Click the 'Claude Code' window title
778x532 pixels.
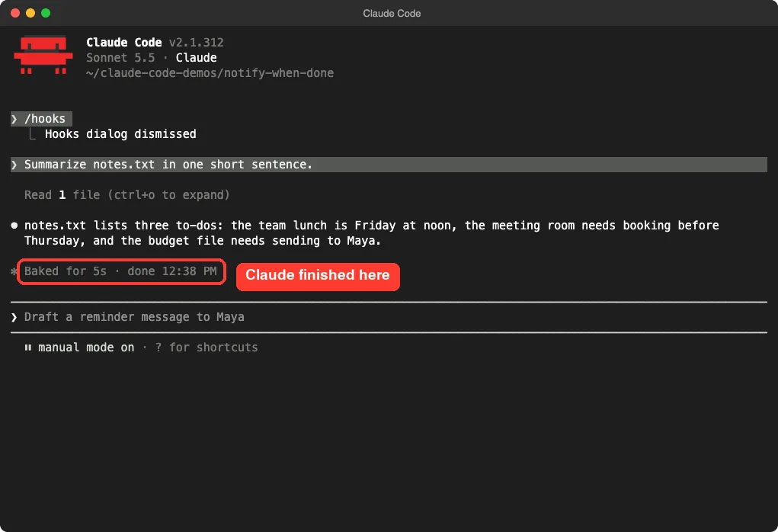point(392,14)
